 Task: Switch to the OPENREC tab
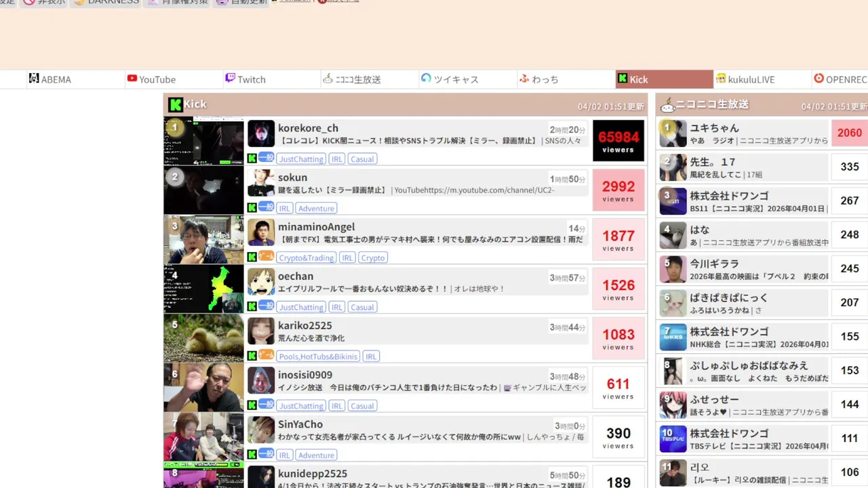840,79
